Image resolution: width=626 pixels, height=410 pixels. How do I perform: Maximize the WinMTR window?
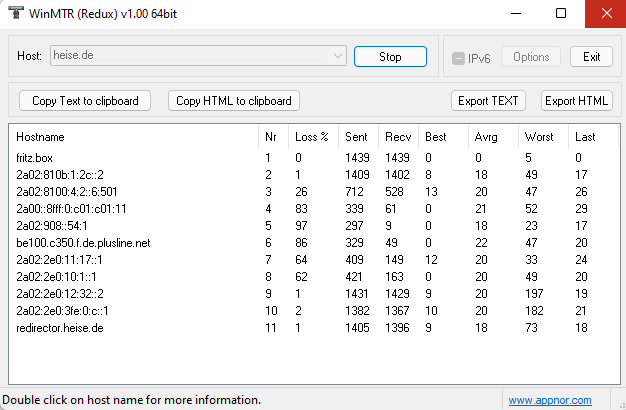(x=560, y=13)
